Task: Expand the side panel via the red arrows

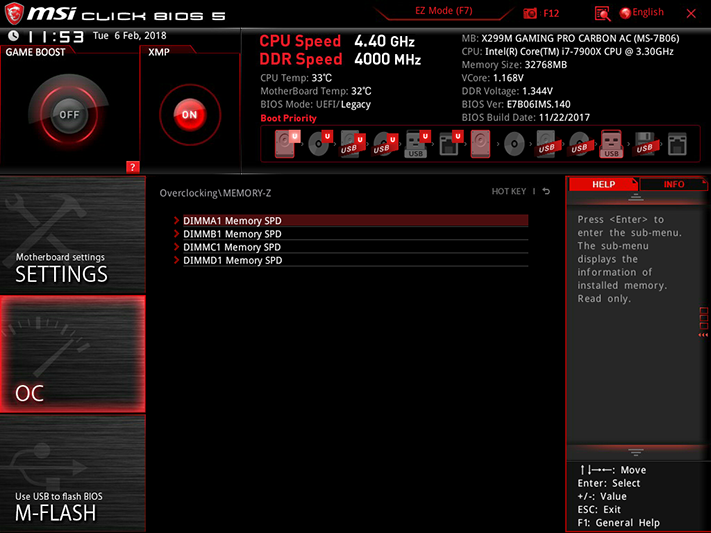Action: point(703,335)
